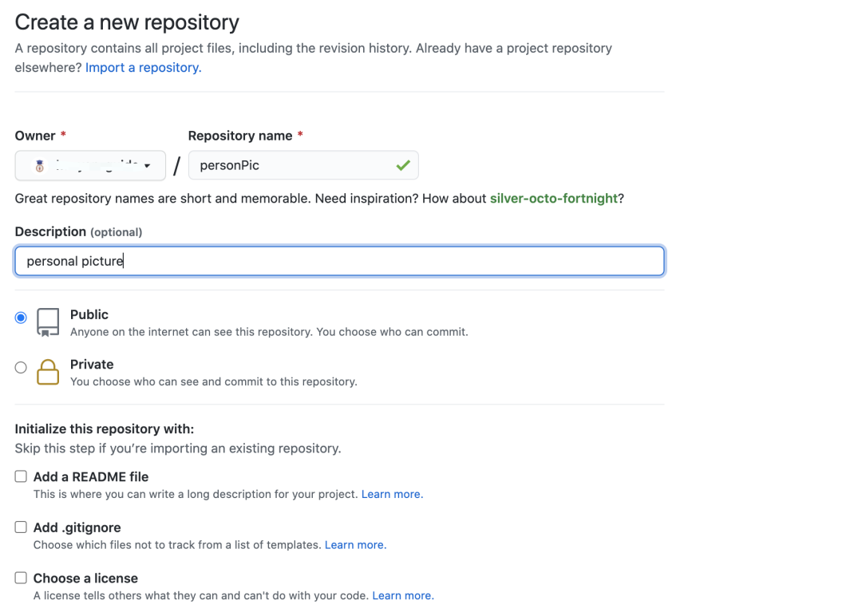This screenshot has height=616, width=862.
Task: Enable Add a README file checkbox
Action: pos(21,476)
